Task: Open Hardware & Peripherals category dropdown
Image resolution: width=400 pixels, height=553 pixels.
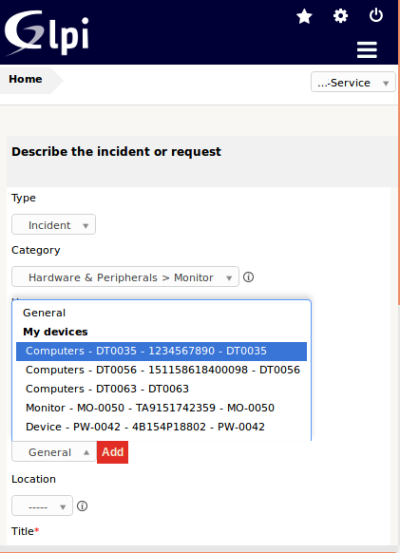Action: (125, 277)
